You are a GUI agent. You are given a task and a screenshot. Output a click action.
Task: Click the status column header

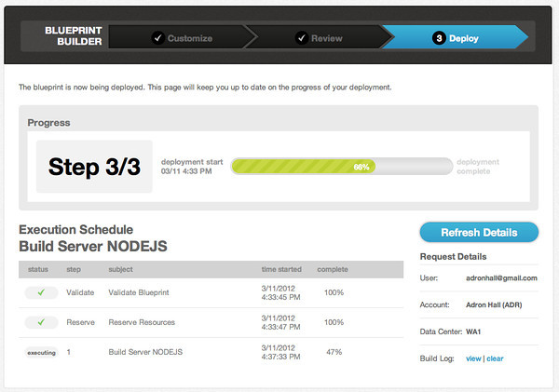coord(38,269)
